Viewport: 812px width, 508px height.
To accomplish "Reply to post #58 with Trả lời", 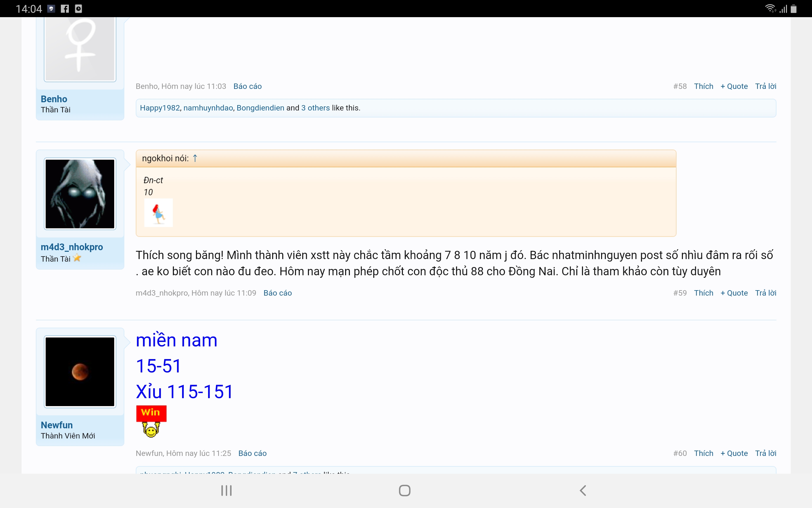I will (x=766, y=86).
